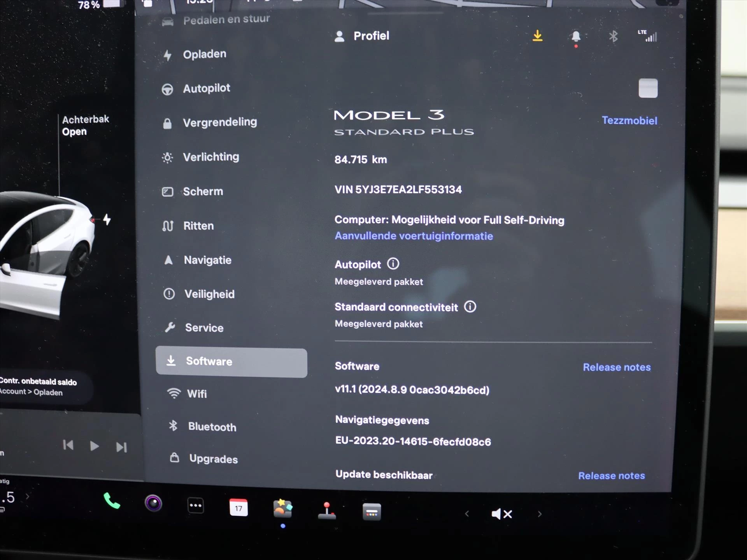Image resolution: width=747 pixels, height=560 pixels.
Task: Skip to next track
Action: click(121, 447)
